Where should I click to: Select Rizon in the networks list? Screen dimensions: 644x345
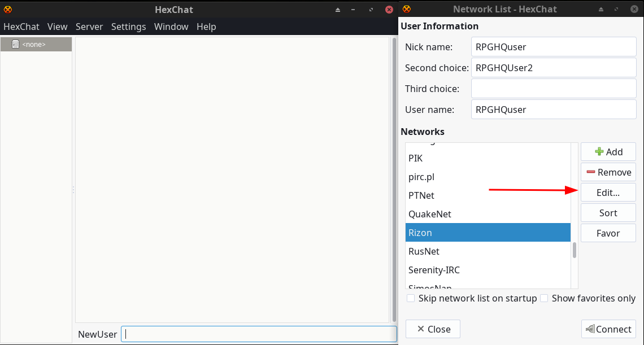pyautogui.click(x=488, y=233)
